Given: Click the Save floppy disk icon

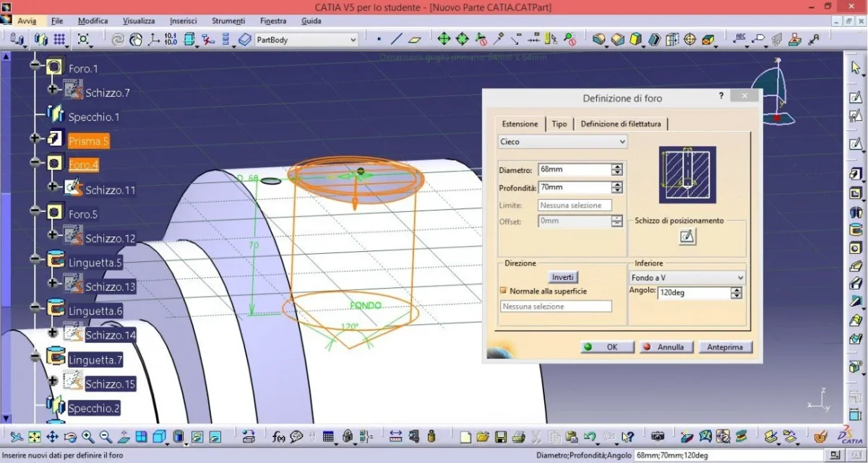Looking at the screenshot, I should 501,437.
